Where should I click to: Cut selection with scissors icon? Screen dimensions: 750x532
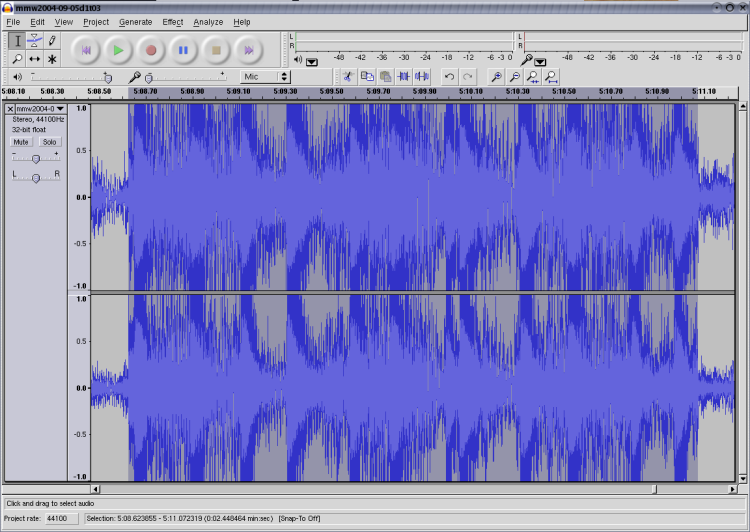(348, 77)
